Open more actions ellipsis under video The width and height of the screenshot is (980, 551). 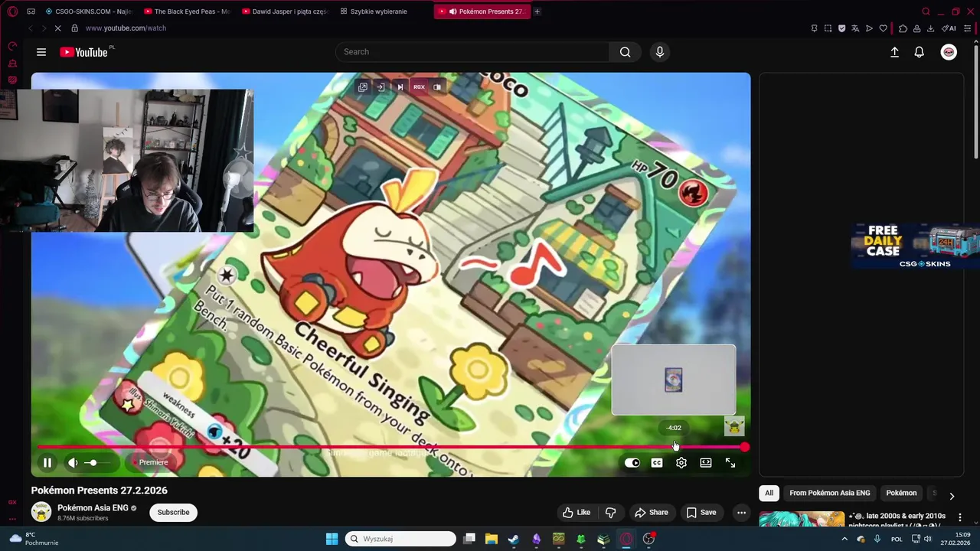(741, 512)
